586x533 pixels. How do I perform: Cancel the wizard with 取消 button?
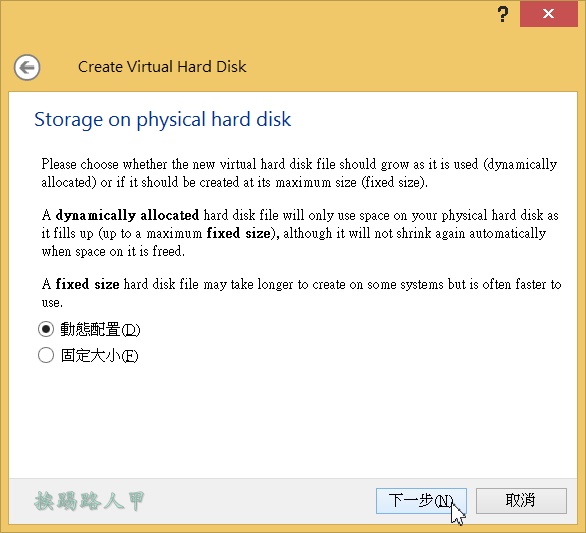pos(521,500)
